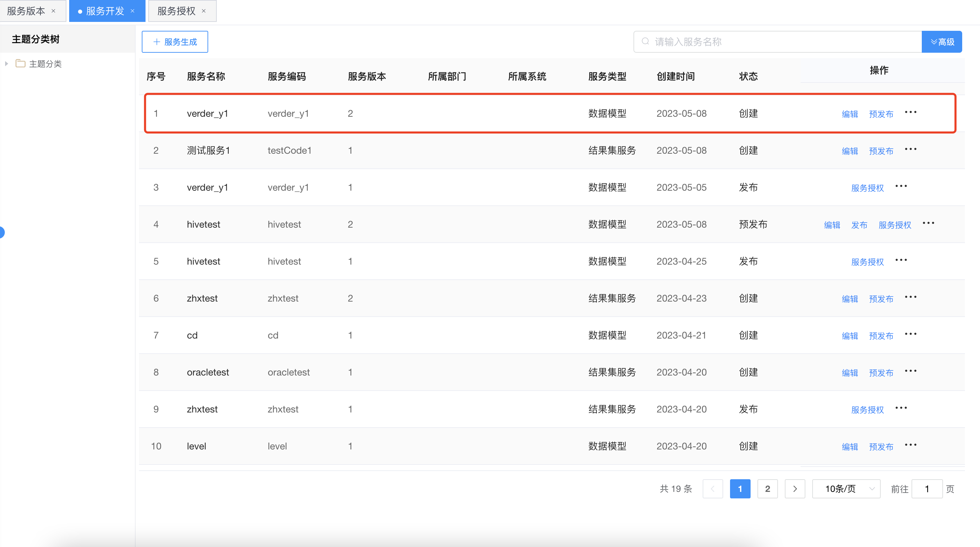Go to next page arrow

(x=795, y=489)
